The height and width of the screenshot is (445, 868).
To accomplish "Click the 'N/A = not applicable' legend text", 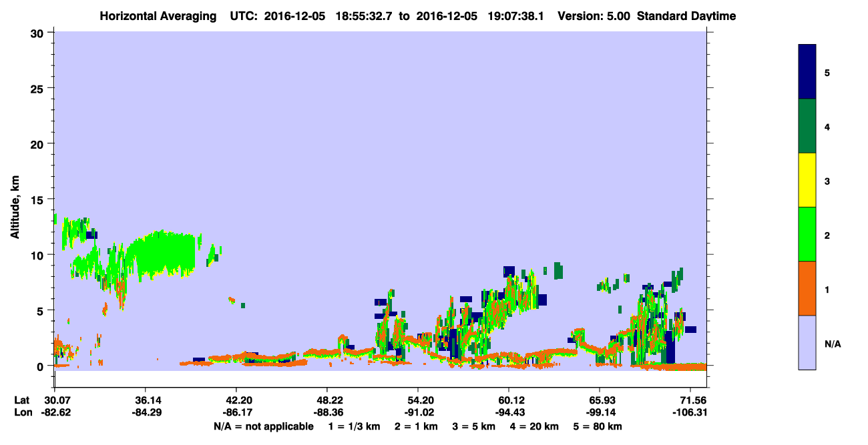I will point(264,426).
